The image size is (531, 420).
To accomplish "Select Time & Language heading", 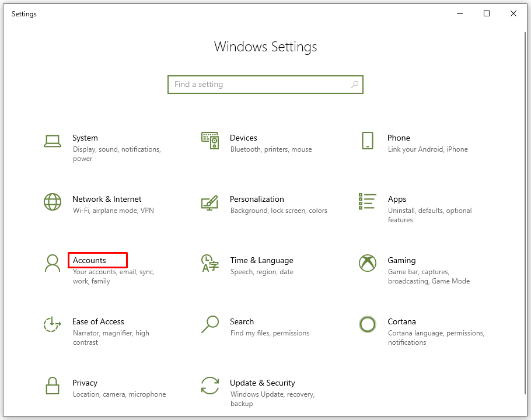I will pos(262,260).
